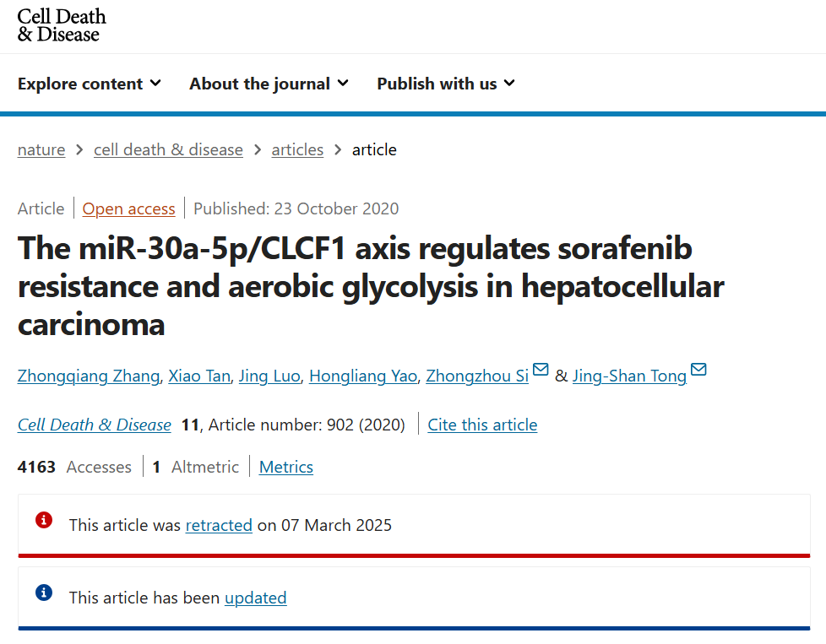Open cell death & disease breadcrumb
Screen dimensions: 826x644
[168, 150]
